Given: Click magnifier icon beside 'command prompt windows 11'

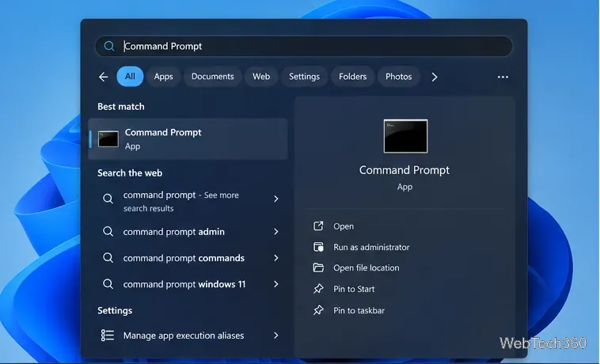Looking at the screenshot, I should tap(108, 284).
